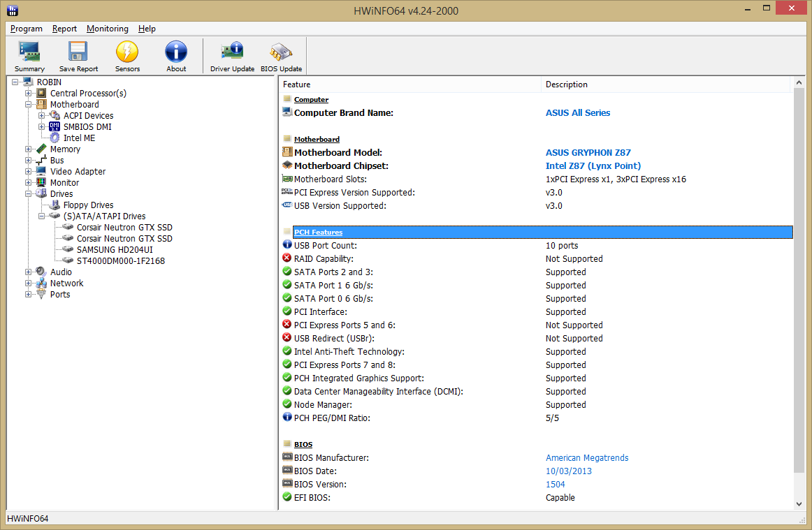Open the Help menu
The width and height of the screenshot is (812, 530).
[x=147, y=29]
